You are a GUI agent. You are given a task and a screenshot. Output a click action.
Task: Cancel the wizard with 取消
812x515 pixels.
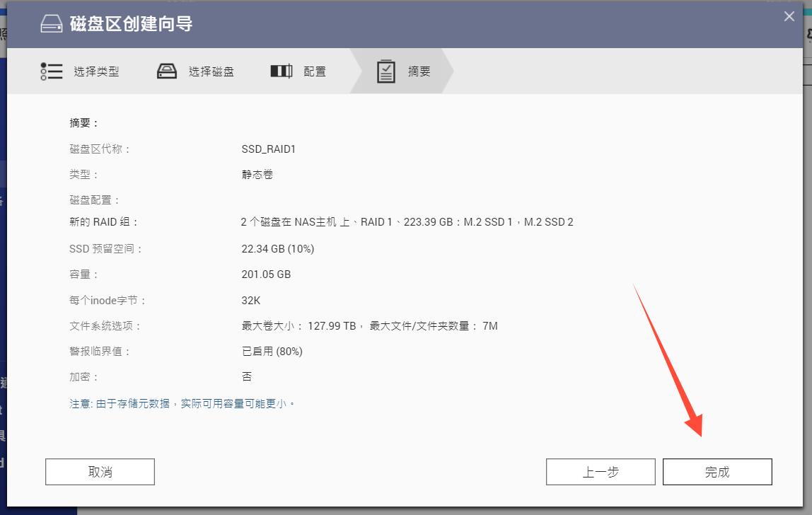point(99,471)
